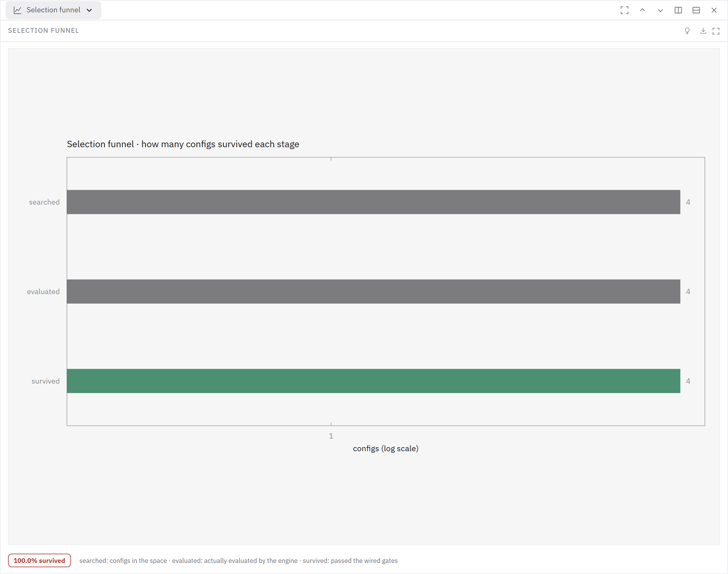728x574 pixels.
Task: Click the line-chart icon beside Selection funnel
Action: [18, 10]
